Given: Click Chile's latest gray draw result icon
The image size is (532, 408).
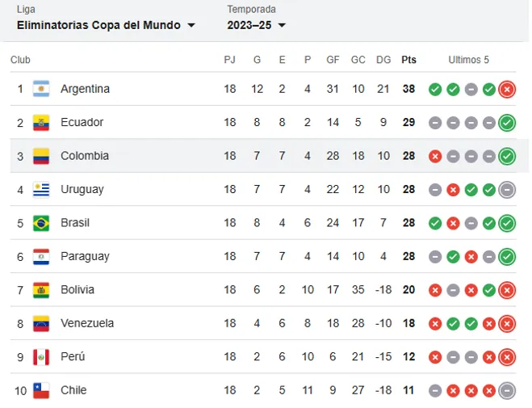Looking at the screenshot, I should click(507, 390).
